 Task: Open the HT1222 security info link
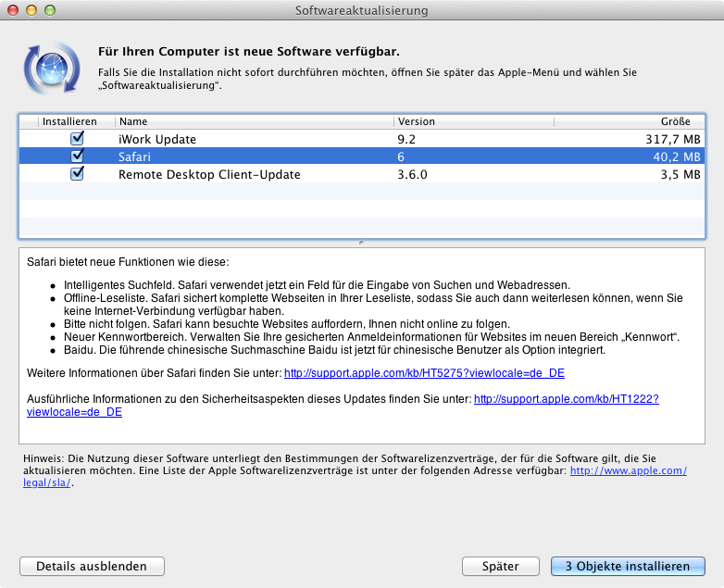click(x=566, y=398)
